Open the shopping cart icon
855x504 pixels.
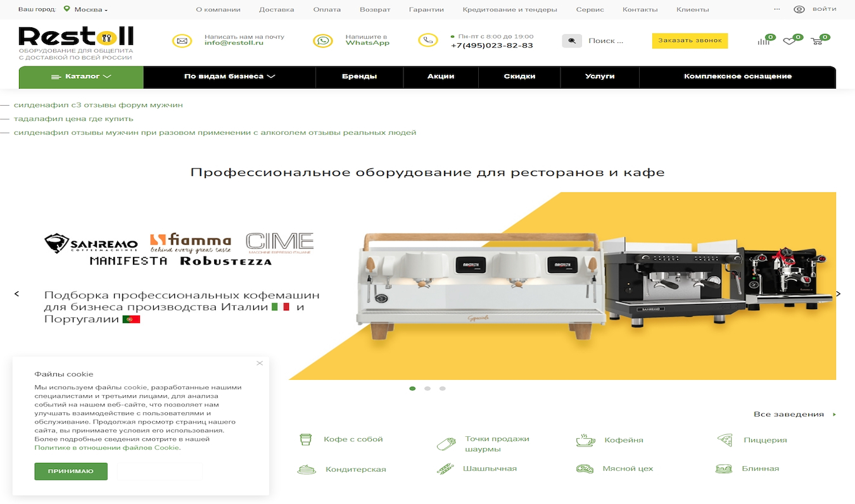point(817,41)
